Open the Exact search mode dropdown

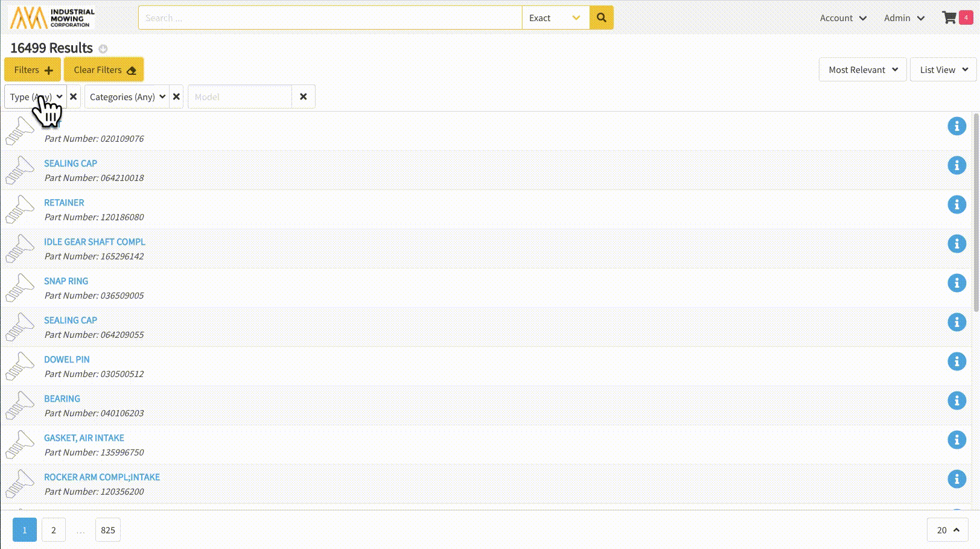click(x=555, y=18)
